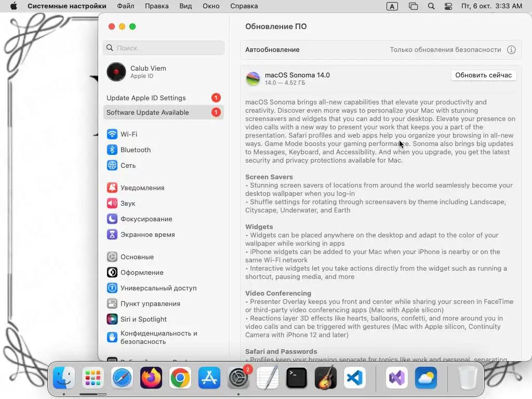Launch Visual Studio Code from Dock

pos(354,378)
